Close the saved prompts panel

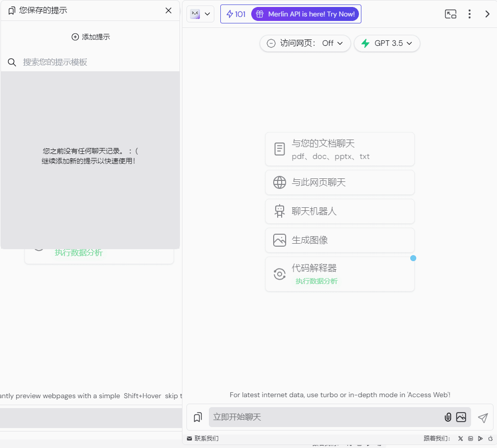pos(168,10)
